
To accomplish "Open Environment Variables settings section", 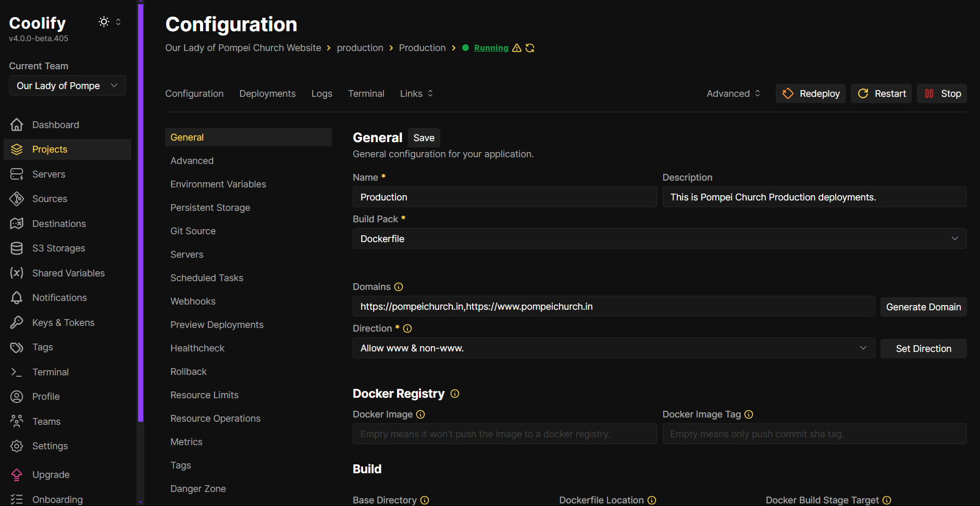I will [218, 184].
